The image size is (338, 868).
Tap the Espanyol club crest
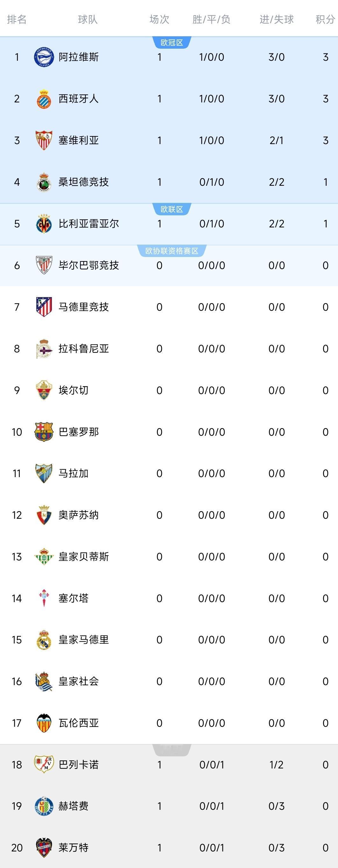coord(44,99)
